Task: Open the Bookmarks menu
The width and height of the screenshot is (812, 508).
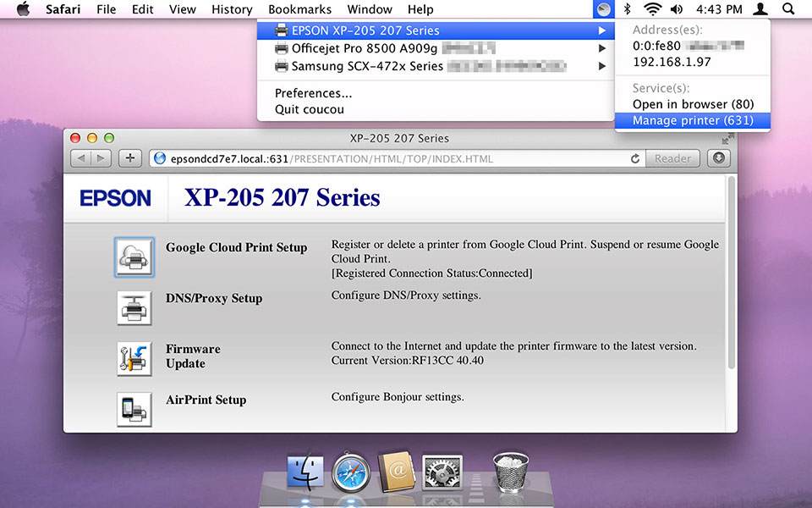Action: [299, 9]
